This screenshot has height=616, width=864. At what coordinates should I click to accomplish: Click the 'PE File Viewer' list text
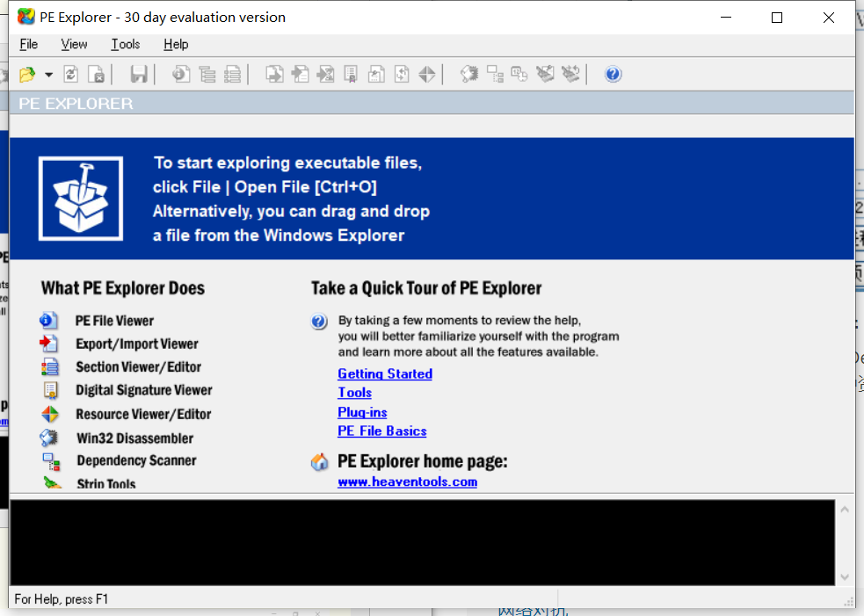[x=114, y=321]
